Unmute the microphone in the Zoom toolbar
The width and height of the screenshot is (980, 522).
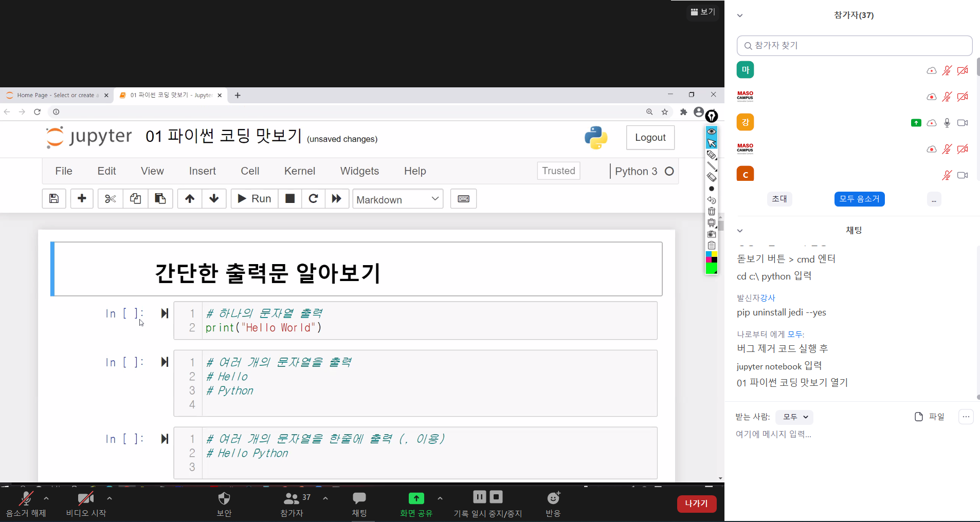click(x=26, y=503)
